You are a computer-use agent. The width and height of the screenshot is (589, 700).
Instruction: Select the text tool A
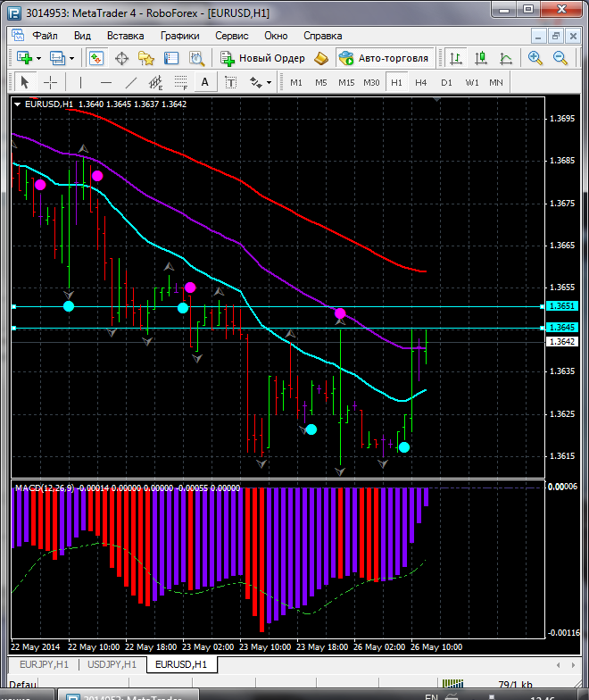click(x=205, y=82)
